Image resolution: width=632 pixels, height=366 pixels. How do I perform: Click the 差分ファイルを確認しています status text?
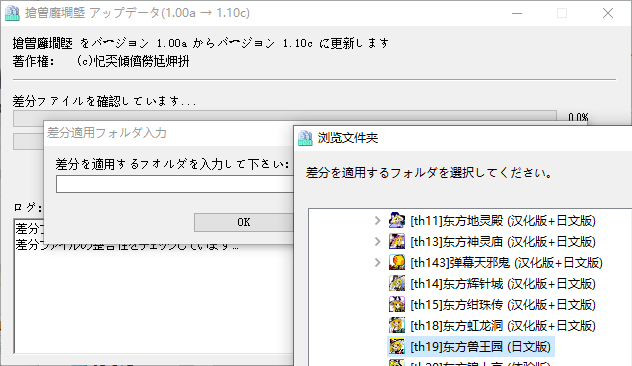point(104,101)
